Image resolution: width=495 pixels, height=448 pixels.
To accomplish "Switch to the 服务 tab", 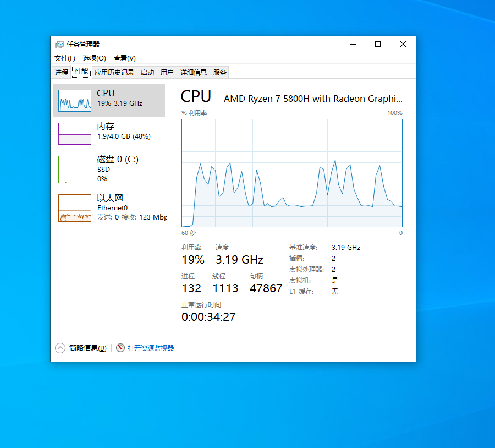I will (219, 72).
